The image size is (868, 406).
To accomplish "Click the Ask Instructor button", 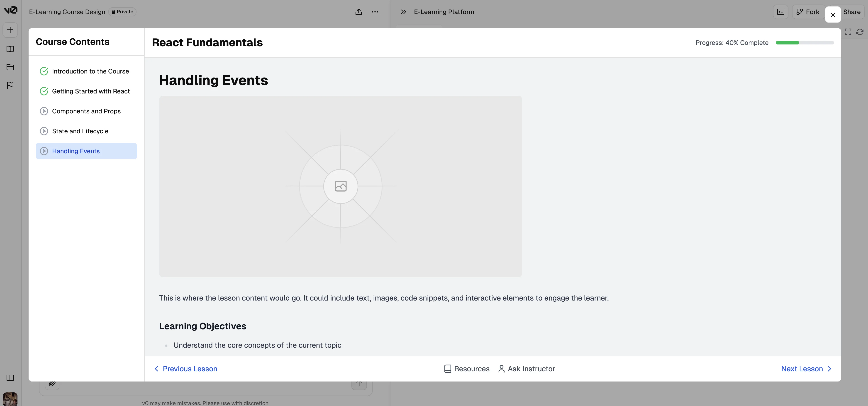I will [x=526, y=369].
